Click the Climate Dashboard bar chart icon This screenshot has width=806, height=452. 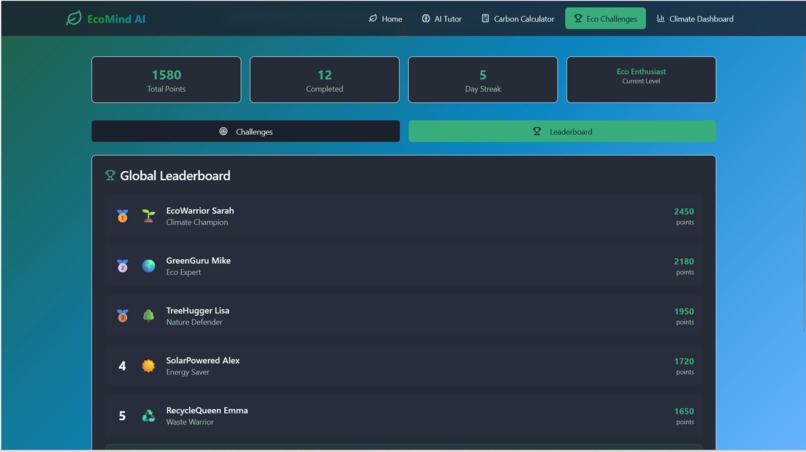(x=661, y=19)
